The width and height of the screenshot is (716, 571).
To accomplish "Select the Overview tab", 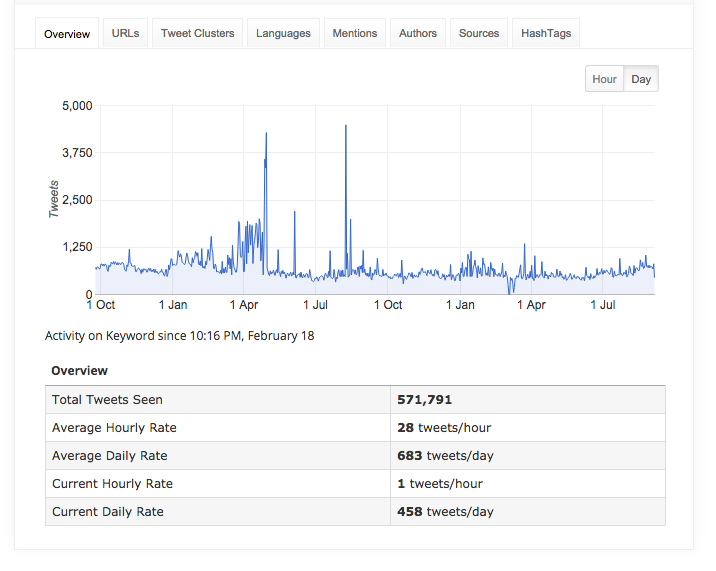I will [67, 34].
